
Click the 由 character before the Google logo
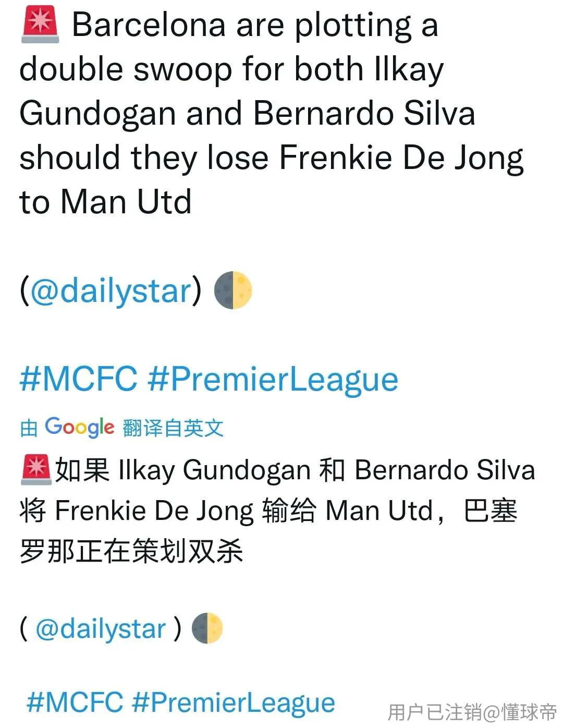(29, 428)
